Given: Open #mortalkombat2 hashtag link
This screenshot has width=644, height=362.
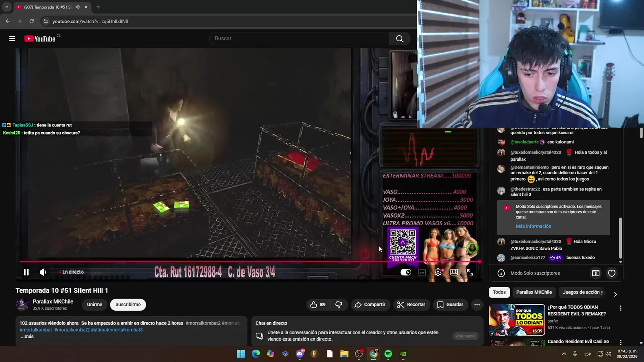Looking at the screenshot, I should [72, 330].
